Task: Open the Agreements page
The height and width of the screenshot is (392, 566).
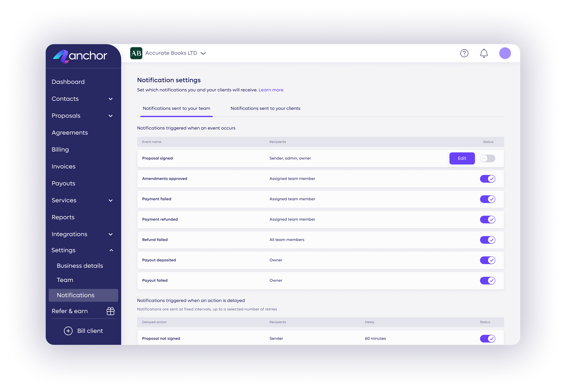Action: (70, 133)
